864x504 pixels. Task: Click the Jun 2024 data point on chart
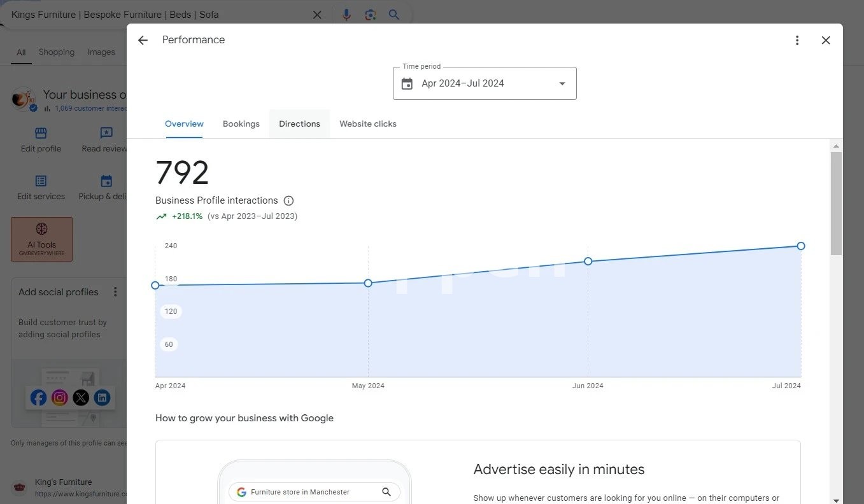coord(588,261)
